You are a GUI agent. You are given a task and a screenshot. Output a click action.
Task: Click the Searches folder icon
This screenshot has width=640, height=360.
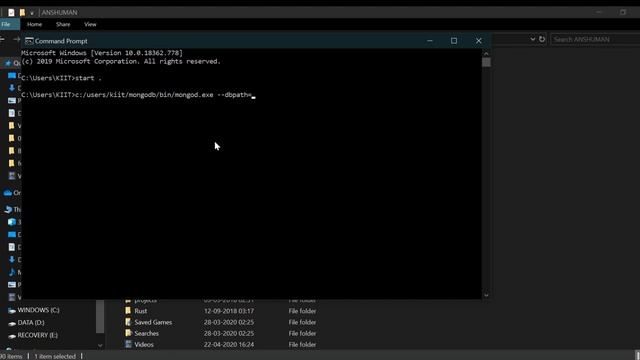(128, 333)
